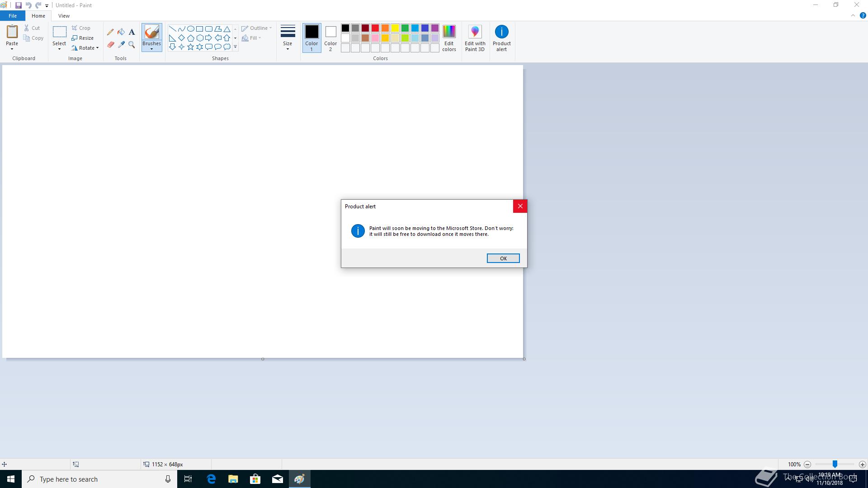
Task: Open Task View on taskbar
Action: [x=188, y=479]
